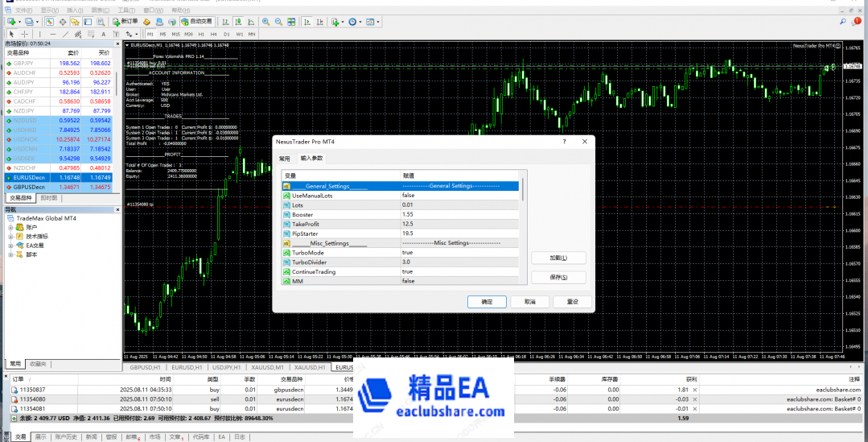Select the H4 timeframe button
Image resolution: width=868 pixels, height=442 pixels.
pos(213,34)
